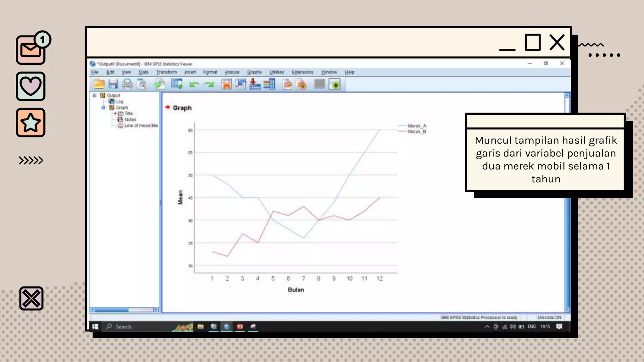Click the document-with-orange-circle toolbar icon

(301, 84)
